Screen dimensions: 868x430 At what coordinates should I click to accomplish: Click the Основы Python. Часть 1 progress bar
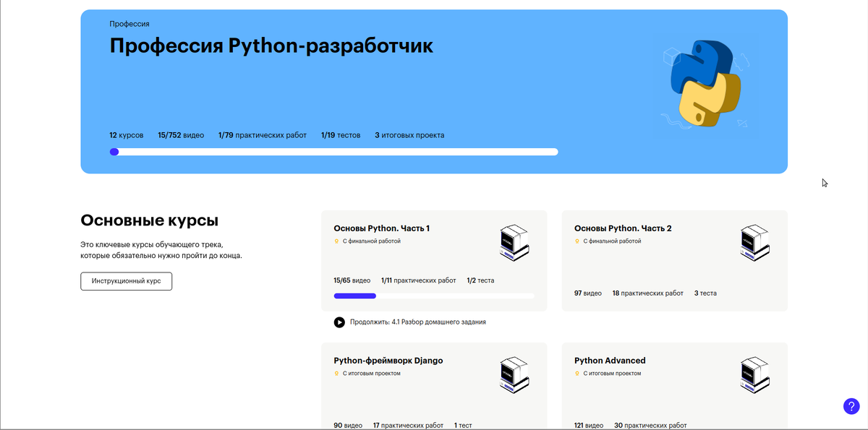click(434, 296)
